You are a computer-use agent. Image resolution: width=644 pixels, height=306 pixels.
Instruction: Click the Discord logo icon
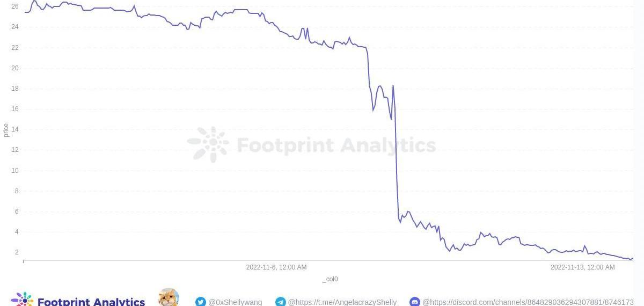[x=415, y=302]
